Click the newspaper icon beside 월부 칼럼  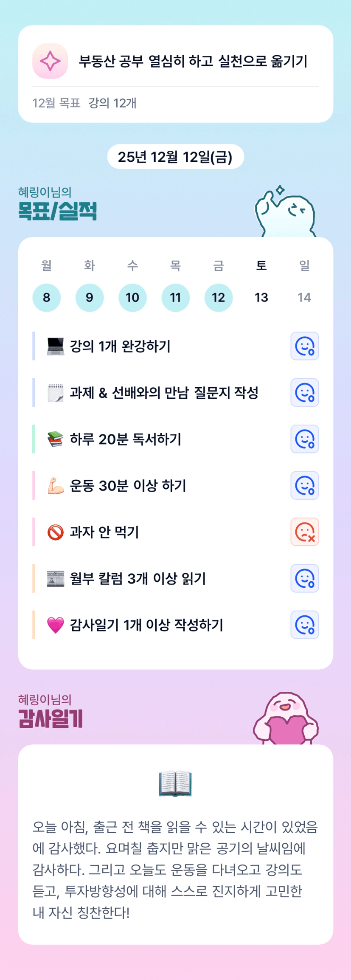pos(55,579)
